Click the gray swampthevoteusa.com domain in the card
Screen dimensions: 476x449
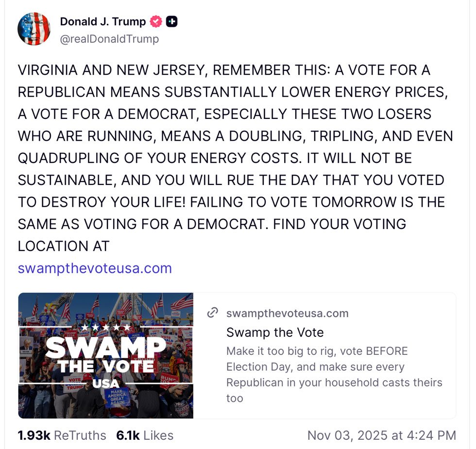(x=287, y=313)
